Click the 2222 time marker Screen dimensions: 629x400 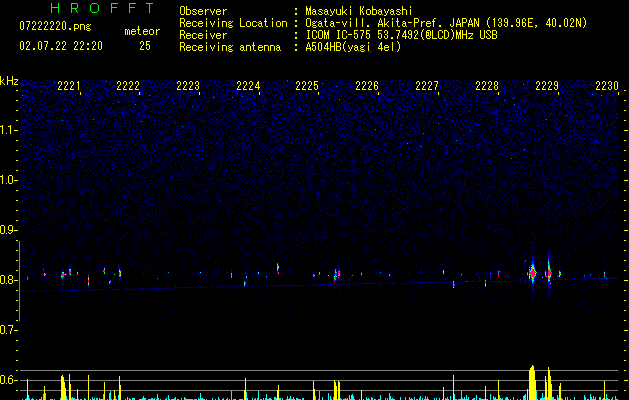128,86
